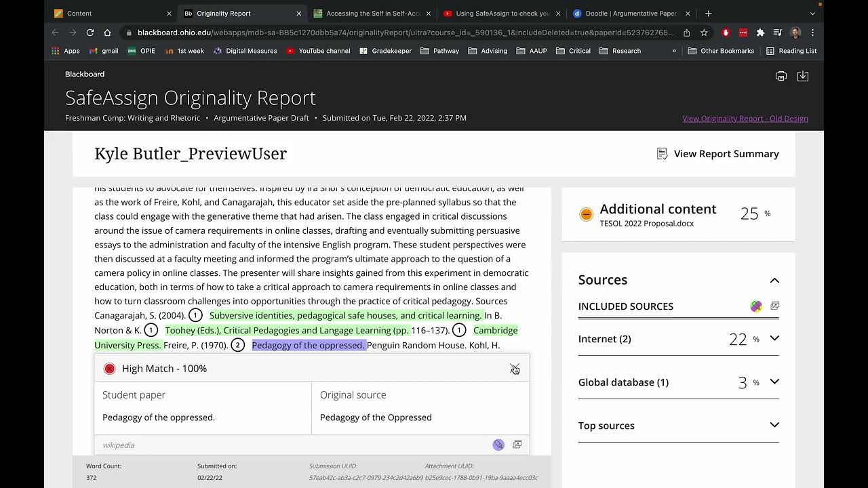
Task: Open the Gradekeeper bookmark
Action: pyautogui.click(x=385, y=51)
